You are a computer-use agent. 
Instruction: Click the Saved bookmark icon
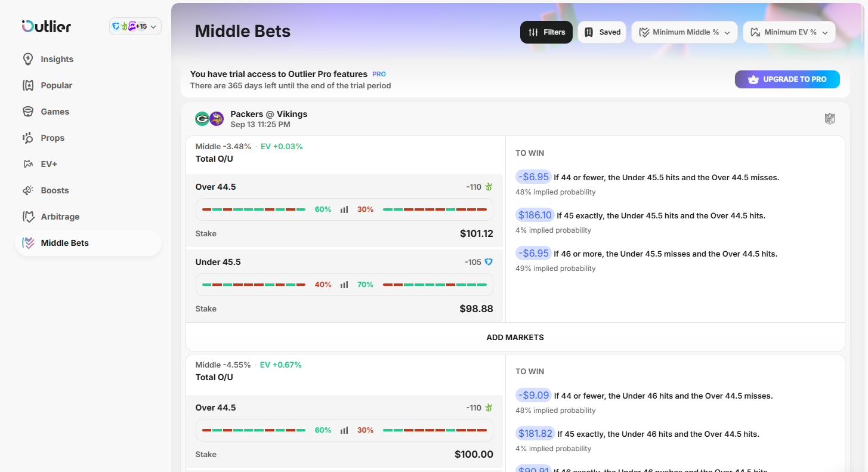(589, 32)
